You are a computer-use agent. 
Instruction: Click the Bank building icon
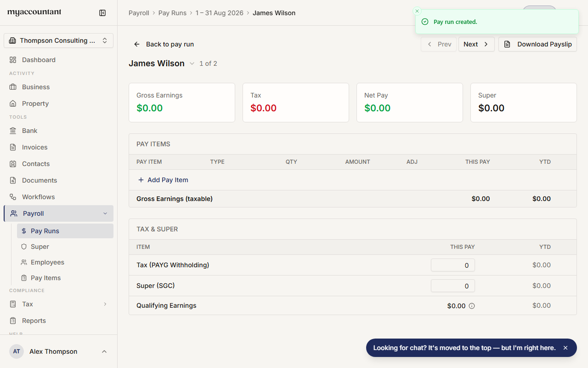coord(13,131)
